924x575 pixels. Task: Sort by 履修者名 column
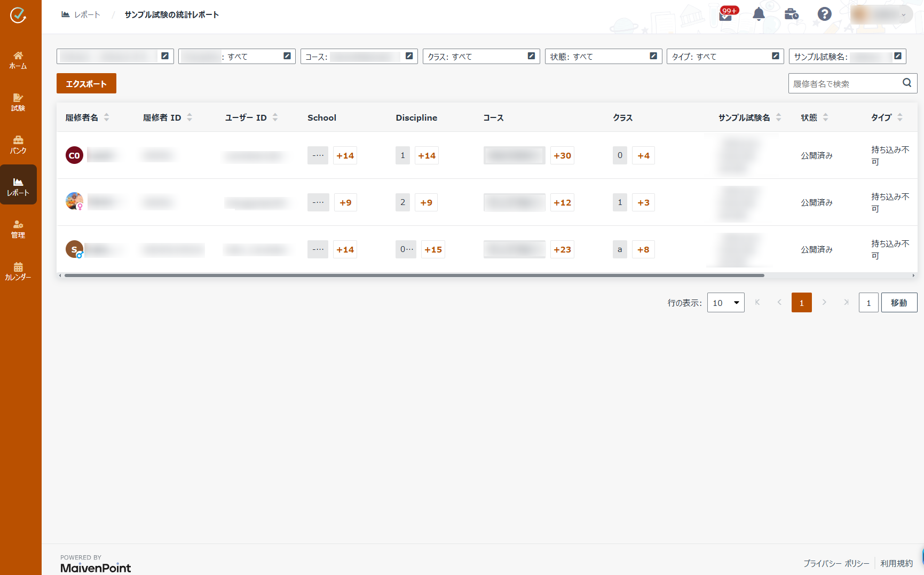pos(106,117)
